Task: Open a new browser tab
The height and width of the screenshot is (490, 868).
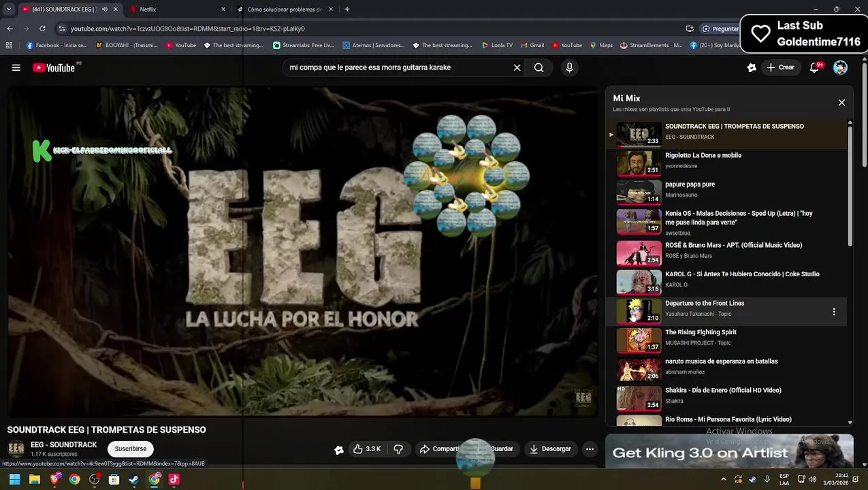Action: [x=347, y=10]
